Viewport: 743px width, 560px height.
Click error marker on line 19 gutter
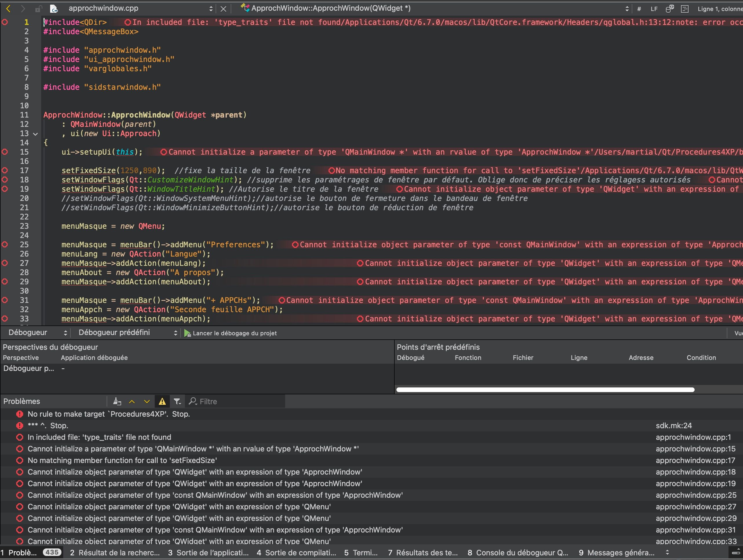(5, 189)
